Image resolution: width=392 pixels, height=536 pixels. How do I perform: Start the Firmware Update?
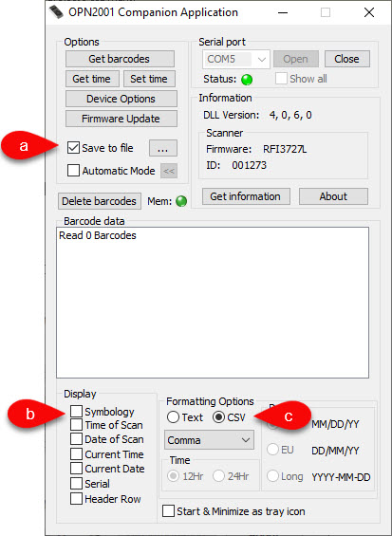point(121,119)
